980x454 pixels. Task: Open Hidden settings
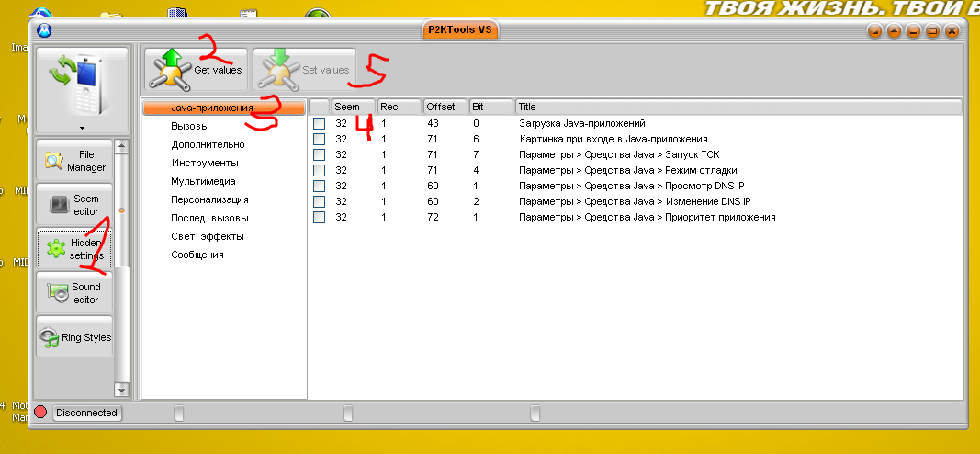pos(74,249)
